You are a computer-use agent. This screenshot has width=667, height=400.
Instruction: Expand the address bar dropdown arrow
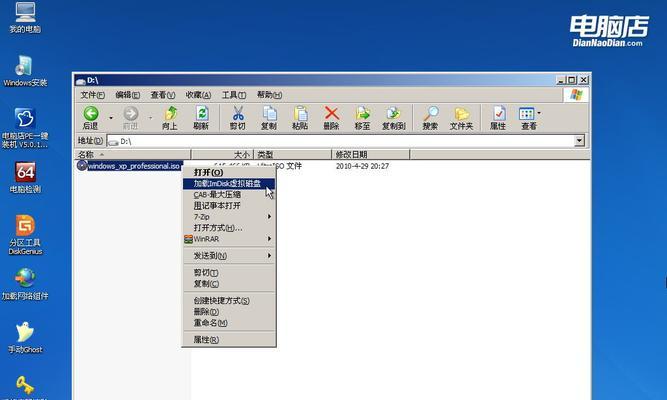tap(579, 141)
